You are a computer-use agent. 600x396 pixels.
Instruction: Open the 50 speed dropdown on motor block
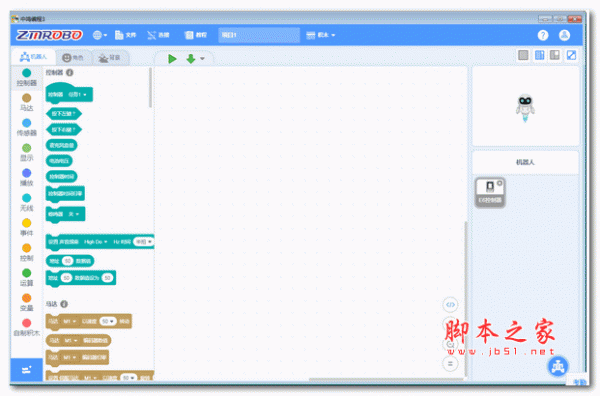click(108, 321)
